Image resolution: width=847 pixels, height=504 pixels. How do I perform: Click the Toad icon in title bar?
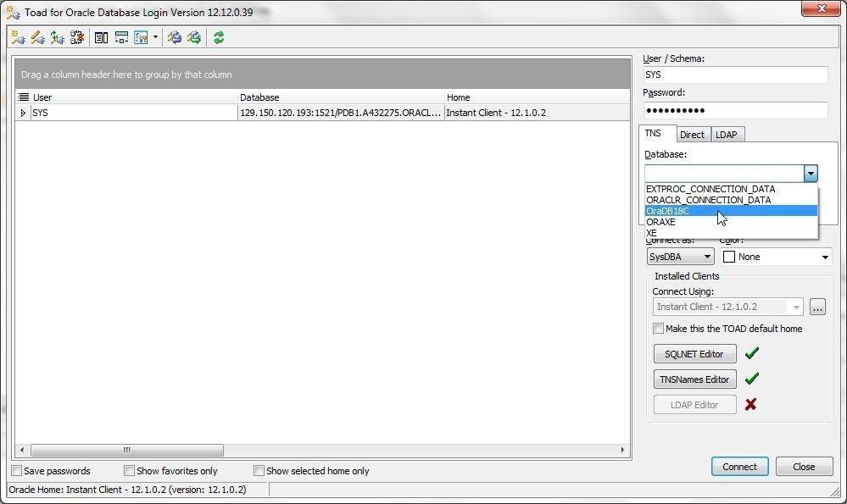14,13
